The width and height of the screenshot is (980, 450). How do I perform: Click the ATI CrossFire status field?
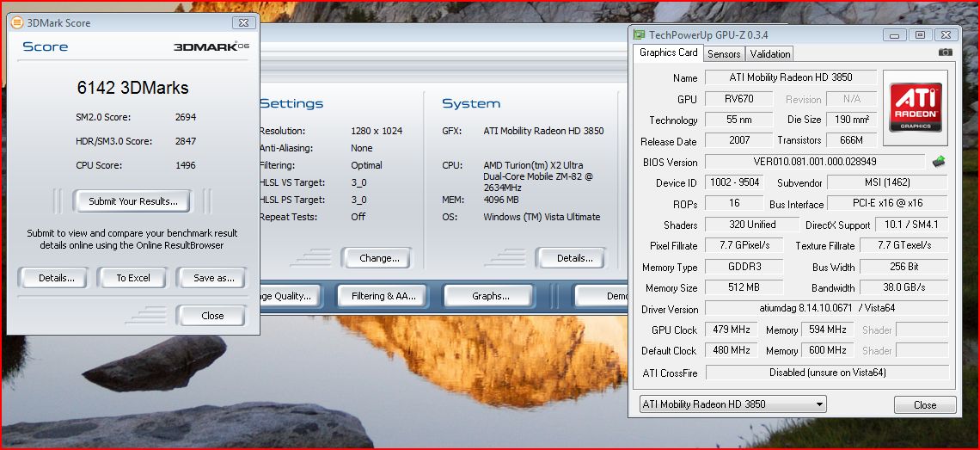coord(826,373)
